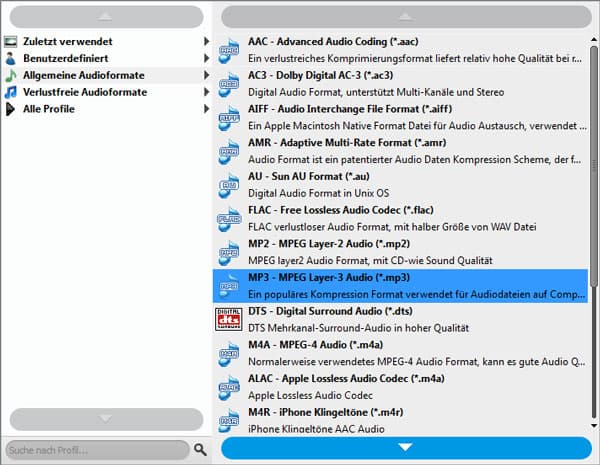Select M4R - iPhone Klingeltöne title
This screenshot has height=465, width=600.
[x=326, y=412]
